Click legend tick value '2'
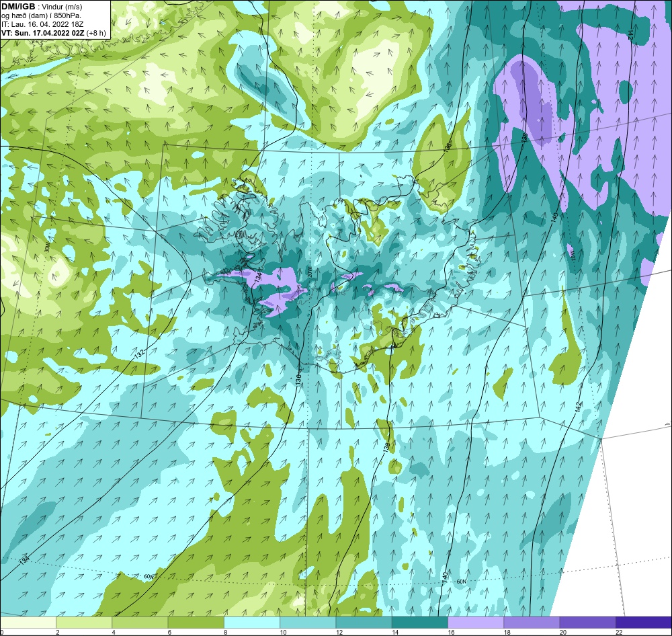672x636 pixels. 57,632
